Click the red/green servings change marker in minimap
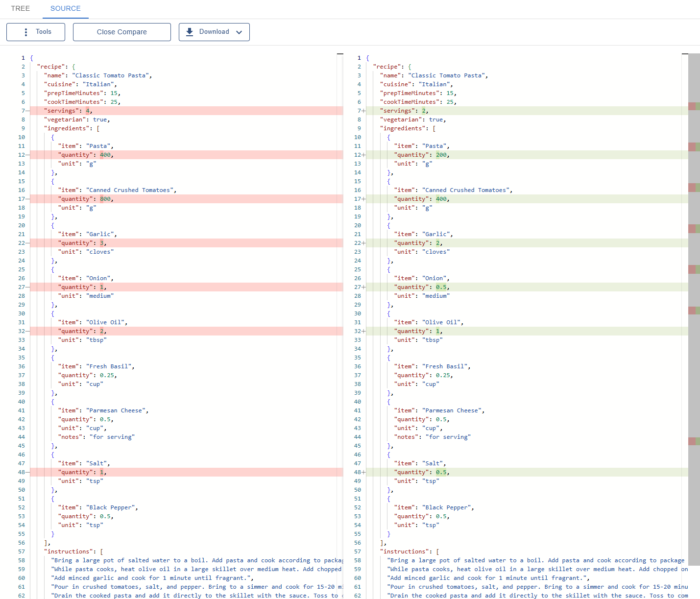The width and height of the screenshot is (700, 599). [694, 106]
